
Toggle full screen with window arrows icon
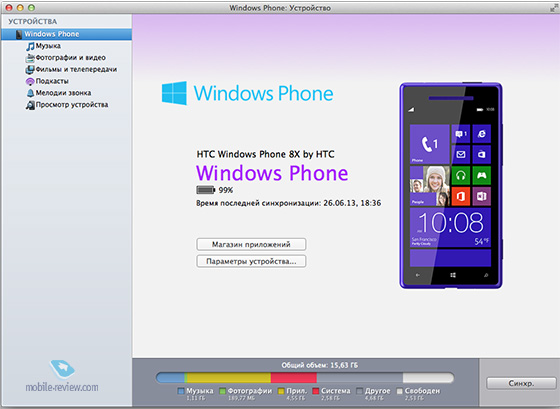554,8
